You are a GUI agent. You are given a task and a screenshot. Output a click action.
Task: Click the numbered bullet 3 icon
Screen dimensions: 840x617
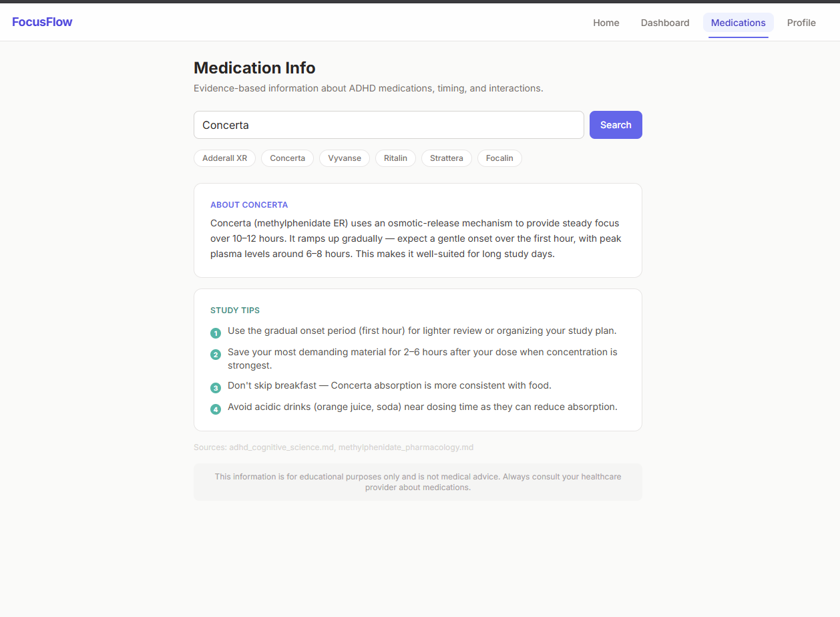[x=216, y=388]
